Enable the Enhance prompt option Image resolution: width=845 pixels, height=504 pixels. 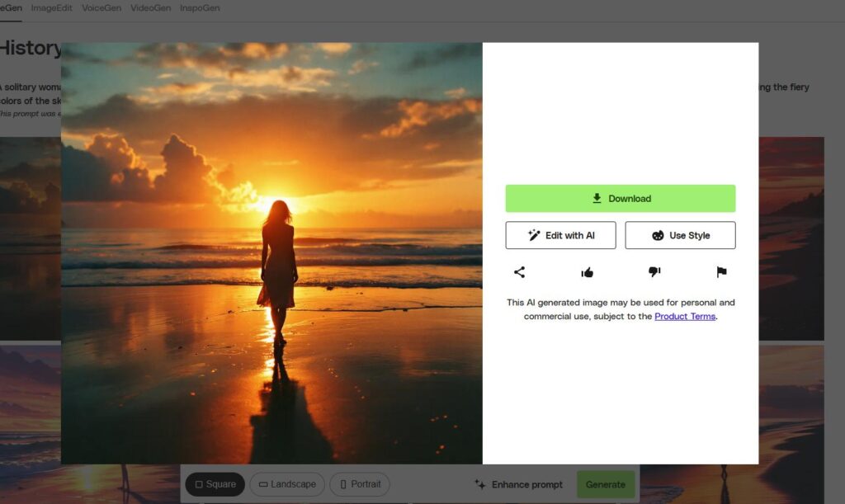527,484
